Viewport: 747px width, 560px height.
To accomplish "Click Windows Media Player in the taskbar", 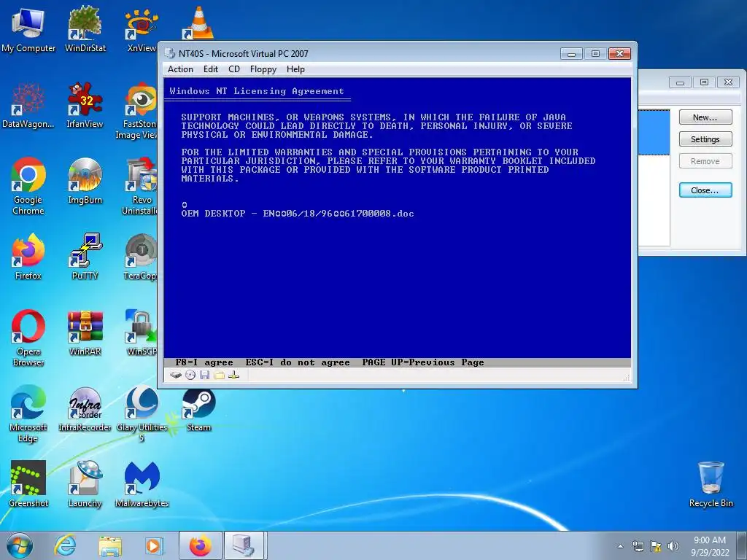I will point(153,545).
